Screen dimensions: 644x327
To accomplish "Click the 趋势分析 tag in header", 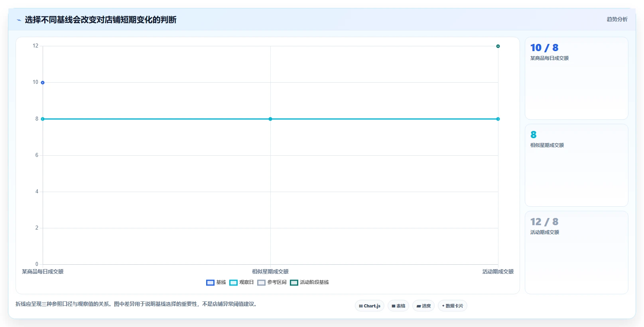I will point(617,19).
